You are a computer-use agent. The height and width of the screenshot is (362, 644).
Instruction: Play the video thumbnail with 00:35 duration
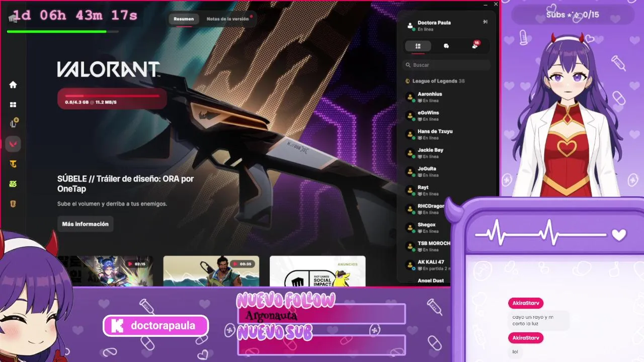click(x=211, y=271)
